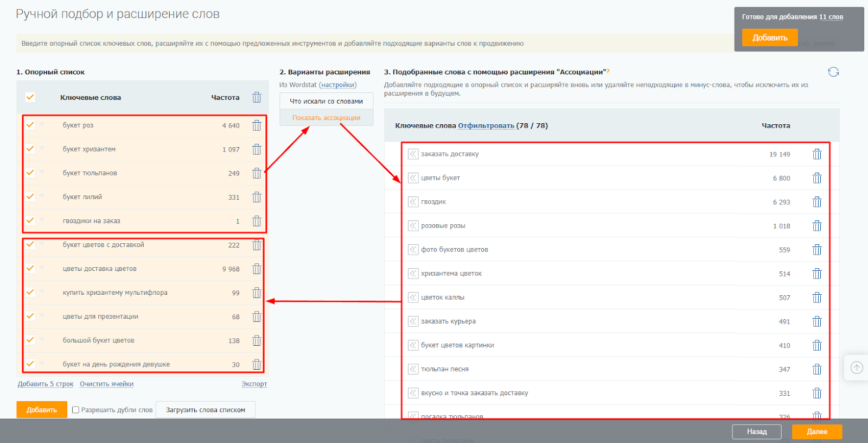Click the 'Далее' button

[x=817, y=432]
